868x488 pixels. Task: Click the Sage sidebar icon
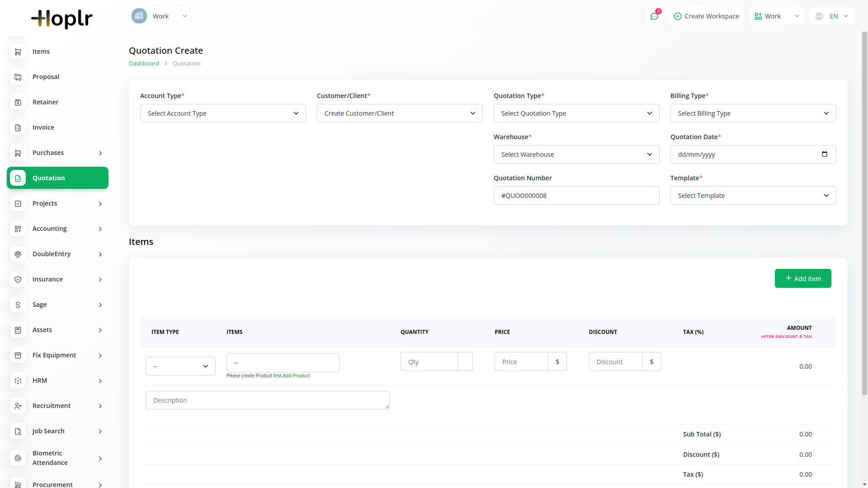point(18,305)
